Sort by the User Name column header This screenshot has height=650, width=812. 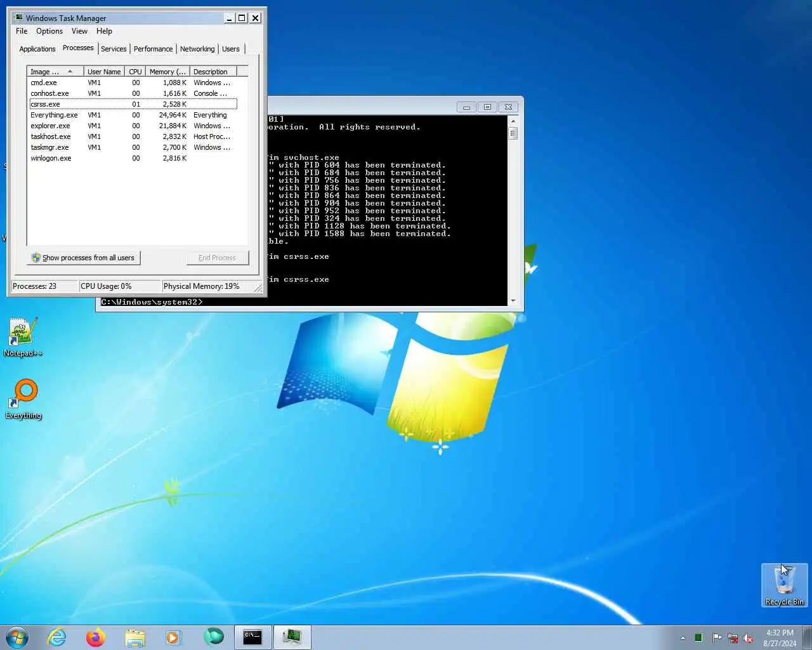pyautogui.click(x=104, y=72)
